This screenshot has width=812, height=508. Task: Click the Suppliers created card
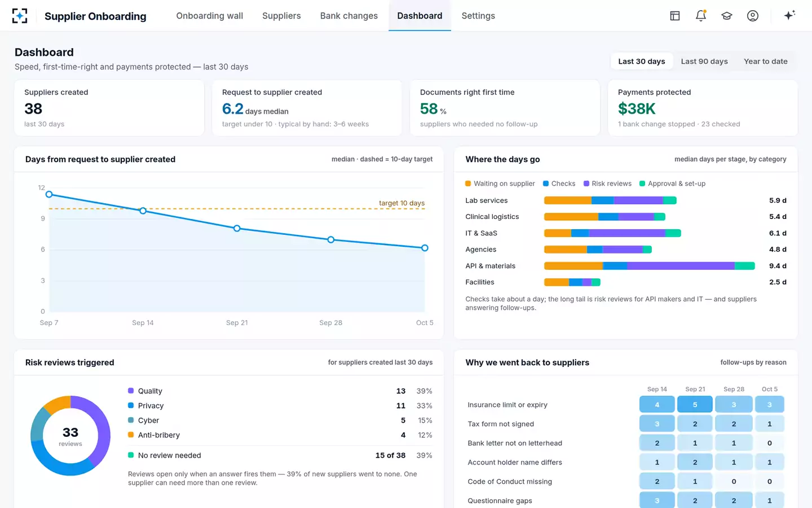coord(109,108)
